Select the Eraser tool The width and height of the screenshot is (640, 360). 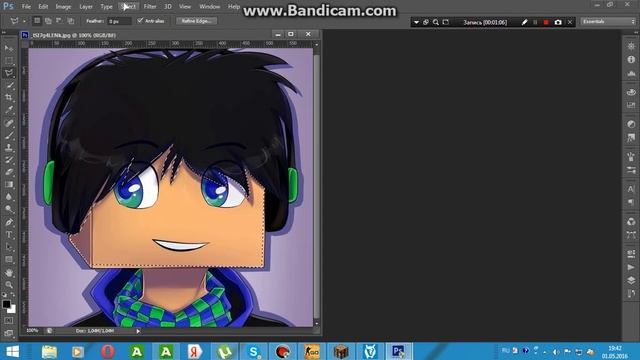pyautogui.click(x=9, y=172)
